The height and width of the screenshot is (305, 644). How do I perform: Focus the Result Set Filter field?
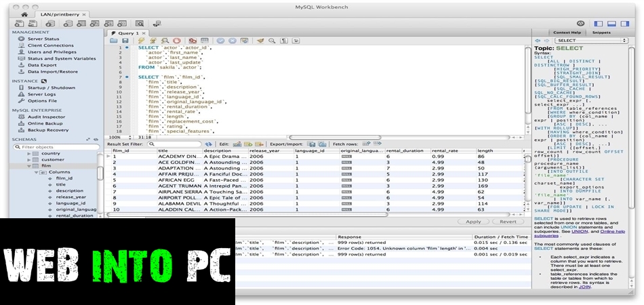point(174,144)
